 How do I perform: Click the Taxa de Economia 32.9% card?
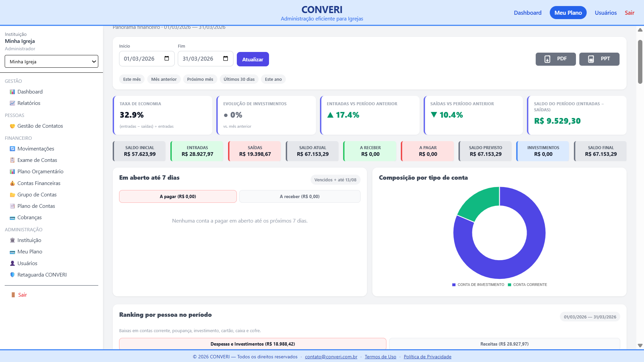point(163,115)
